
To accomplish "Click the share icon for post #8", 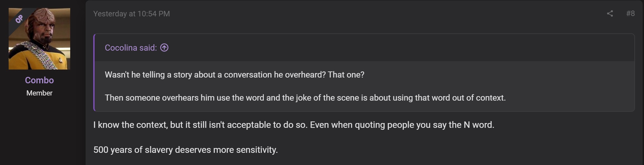I will pyautogui.click(x=610, y=13).
